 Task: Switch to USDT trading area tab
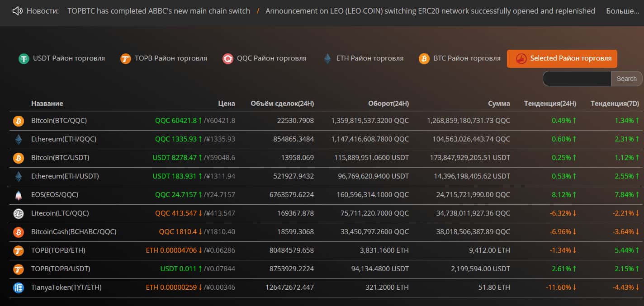click(x=62, y=58)
